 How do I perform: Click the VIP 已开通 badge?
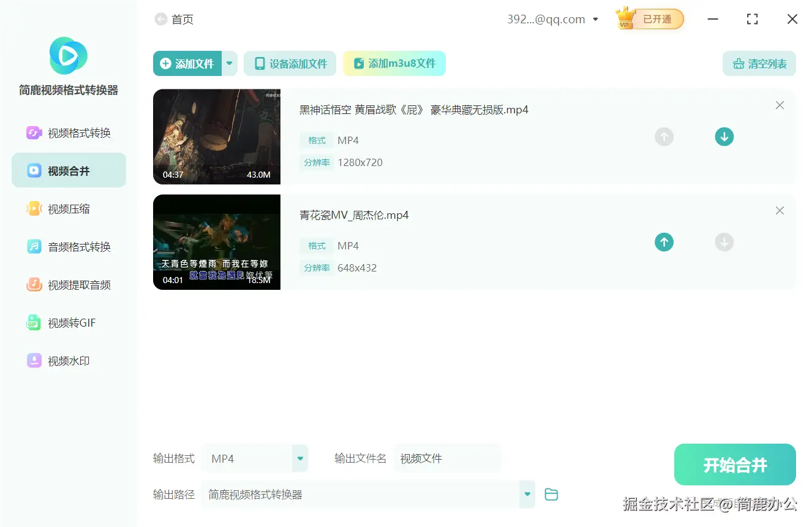pyautogui.click(x=648, y=19)
